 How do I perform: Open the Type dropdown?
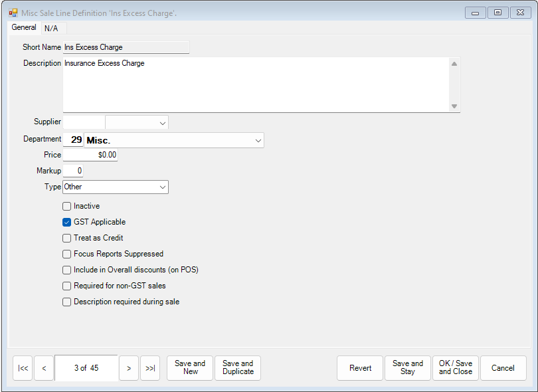pyautogui.click(x=162, y=187)
